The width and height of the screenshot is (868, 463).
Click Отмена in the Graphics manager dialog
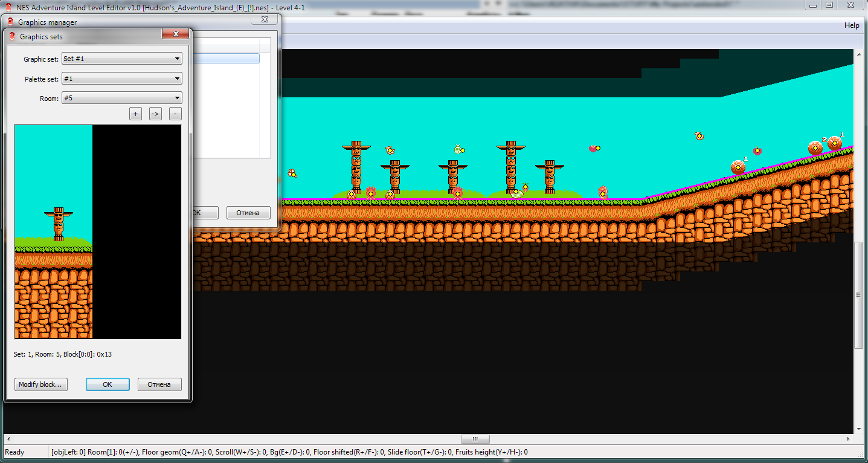[248, 213]
